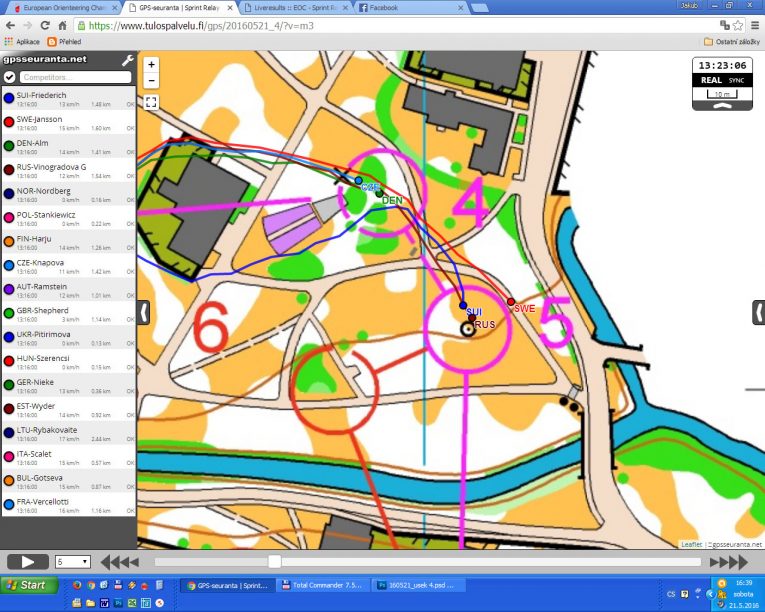Toggle SUI-Friederich track visibility
This screenshot has width=765, height=612.
(x=9, y=98)
